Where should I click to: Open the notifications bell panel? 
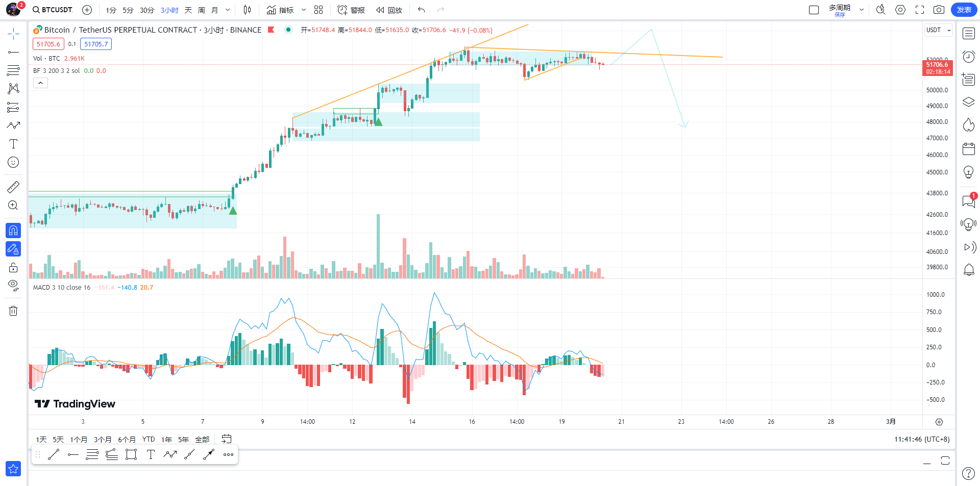point(969,270)
